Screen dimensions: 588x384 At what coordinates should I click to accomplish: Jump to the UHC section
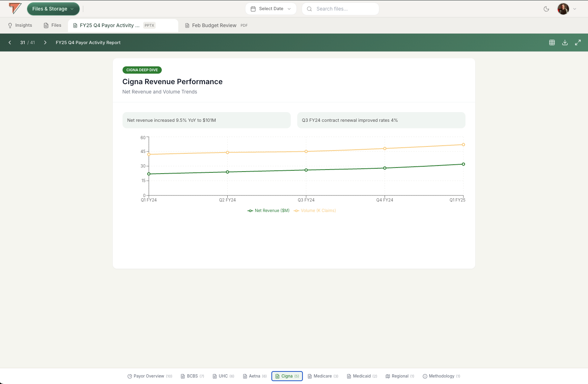click(x=224, y=376)
